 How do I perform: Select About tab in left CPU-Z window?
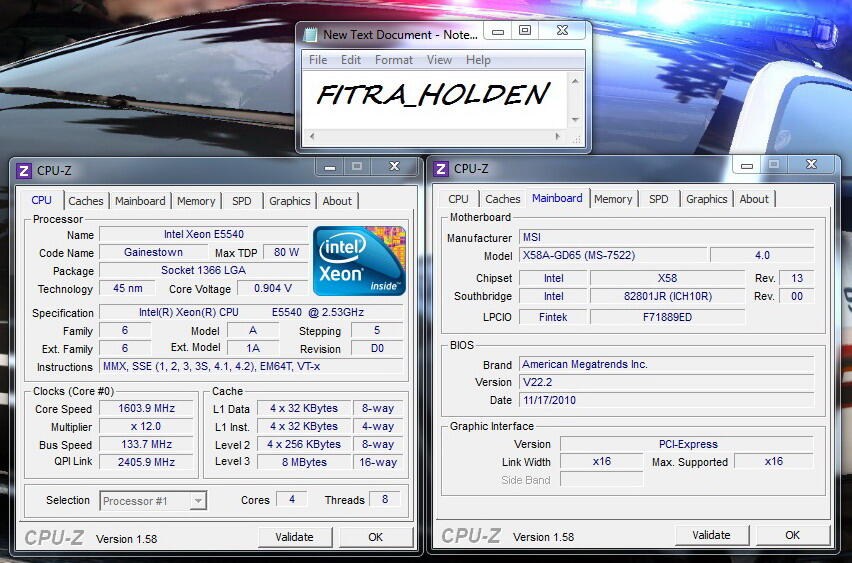point(337,201)
